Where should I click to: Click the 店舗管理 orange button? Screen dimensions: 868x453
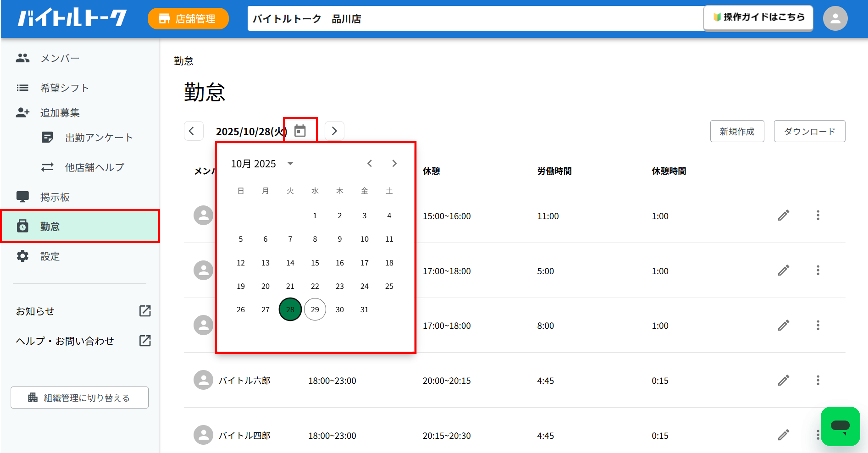(x=188, y=19)
